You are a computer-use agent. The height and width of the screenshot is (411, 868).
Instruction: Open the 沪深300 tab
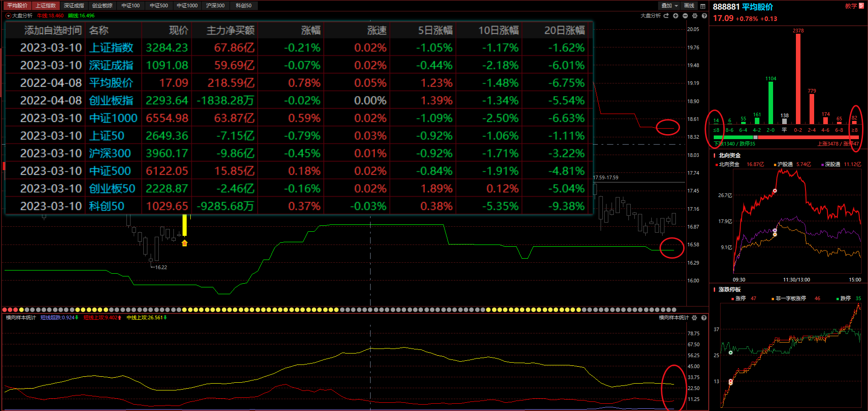point(215,5)
